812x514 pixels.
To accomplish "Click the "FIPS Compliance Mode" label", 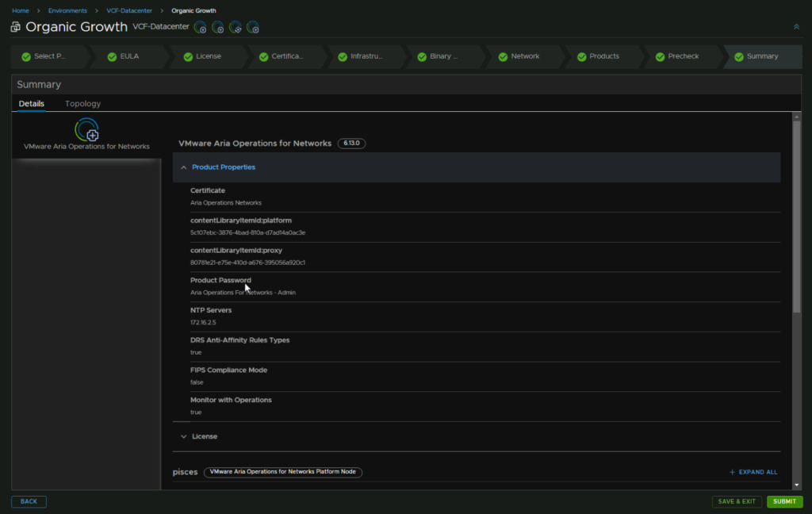I will click(x=229, y=370).
